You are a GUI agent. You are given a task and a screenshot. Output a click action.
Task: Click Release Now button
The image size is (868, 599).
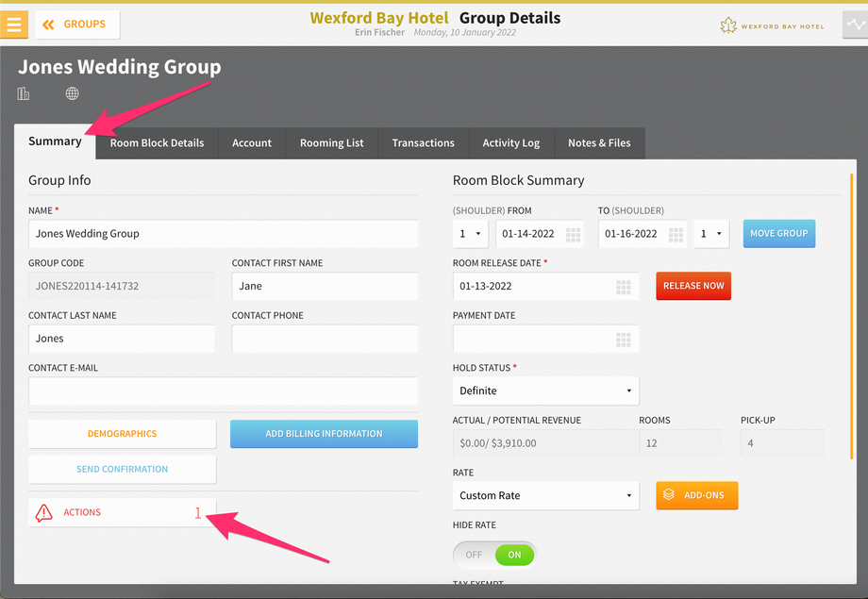693,286
